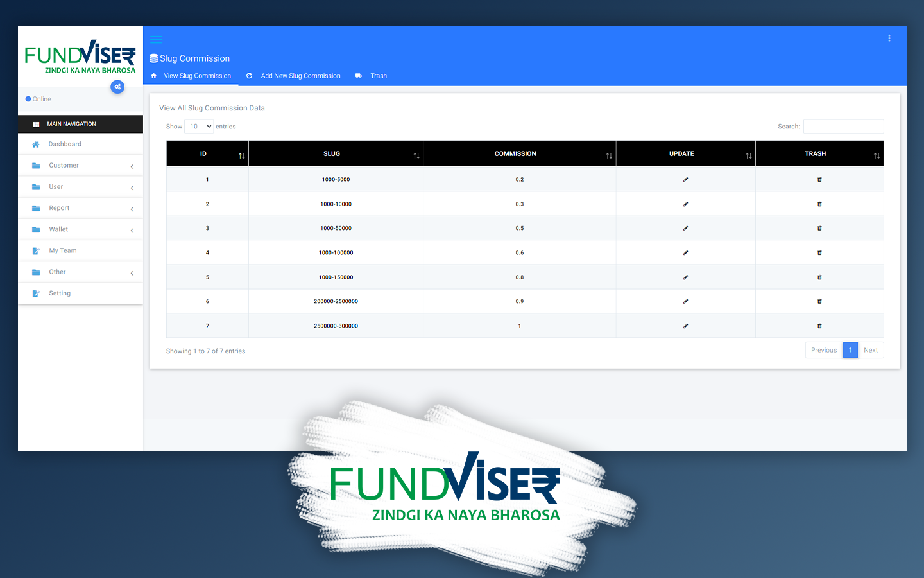
Task: Click the commission value 0.9
Action: point(520,301)
